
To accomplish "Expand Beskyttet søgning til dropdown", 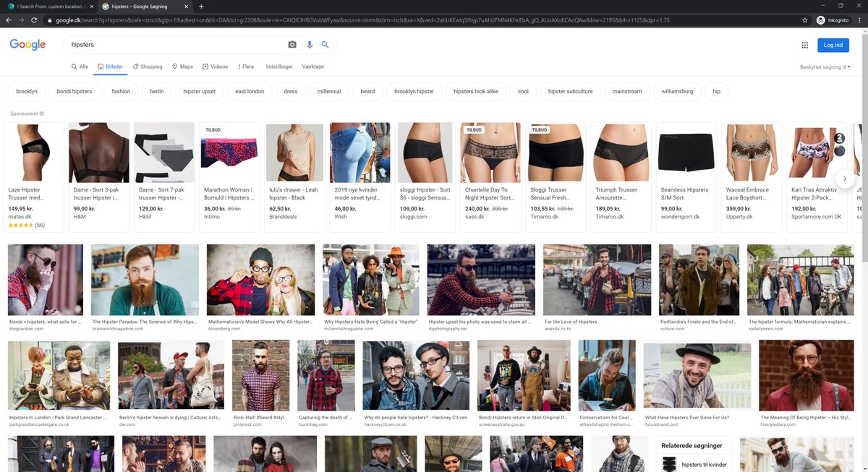I will tap(825, 66).
